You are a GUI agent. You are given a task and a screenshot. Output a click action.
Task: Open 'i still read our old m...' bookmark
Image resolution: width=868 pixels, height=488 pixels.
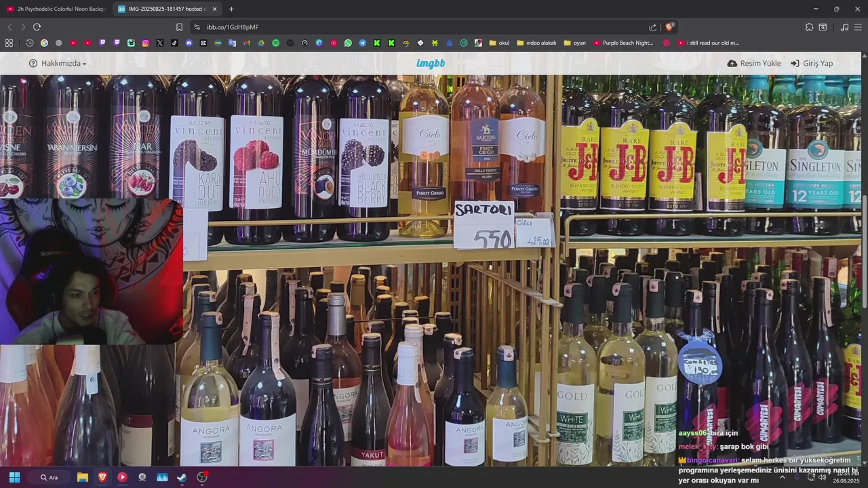coord(708,43)
